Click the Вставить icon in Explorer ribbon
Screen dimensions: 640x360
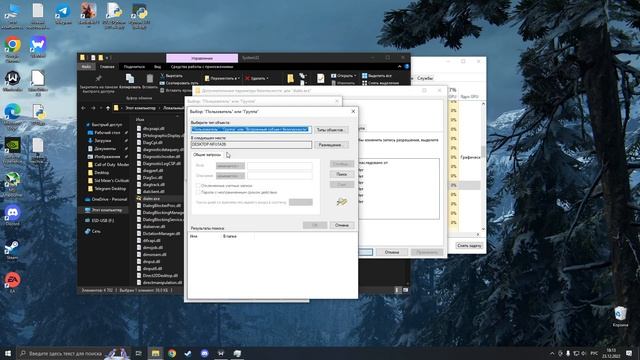(150, 78)
